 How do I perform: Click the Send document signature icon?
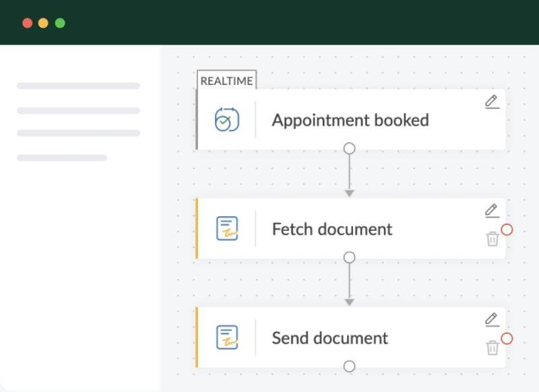click(227, 337)
